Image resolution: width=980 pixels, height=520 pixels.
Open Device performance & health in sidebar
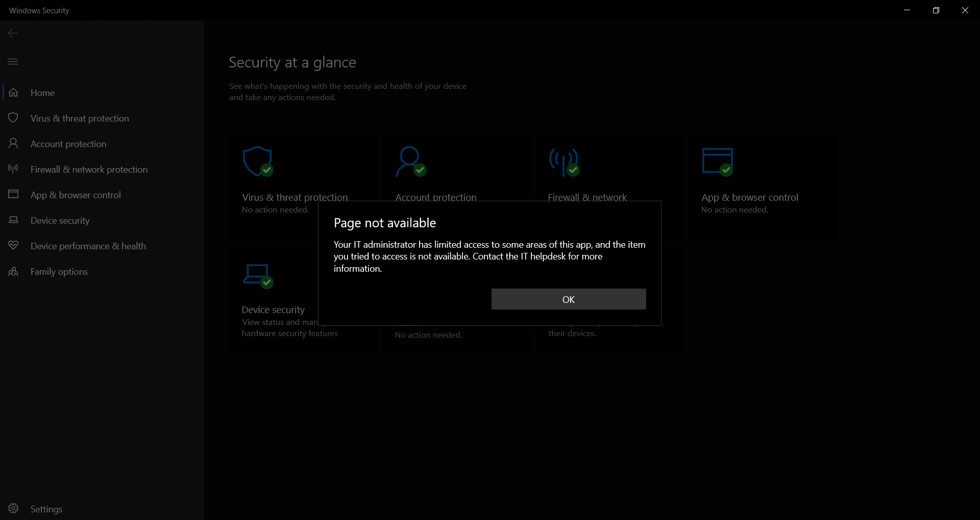click(102, 246)
